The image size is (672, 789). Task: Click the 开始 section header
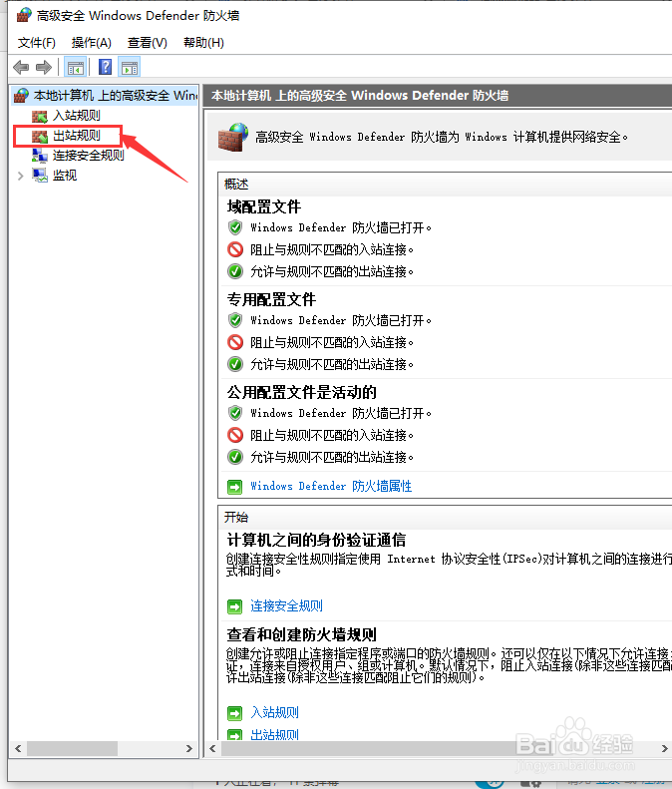[236, 518]
